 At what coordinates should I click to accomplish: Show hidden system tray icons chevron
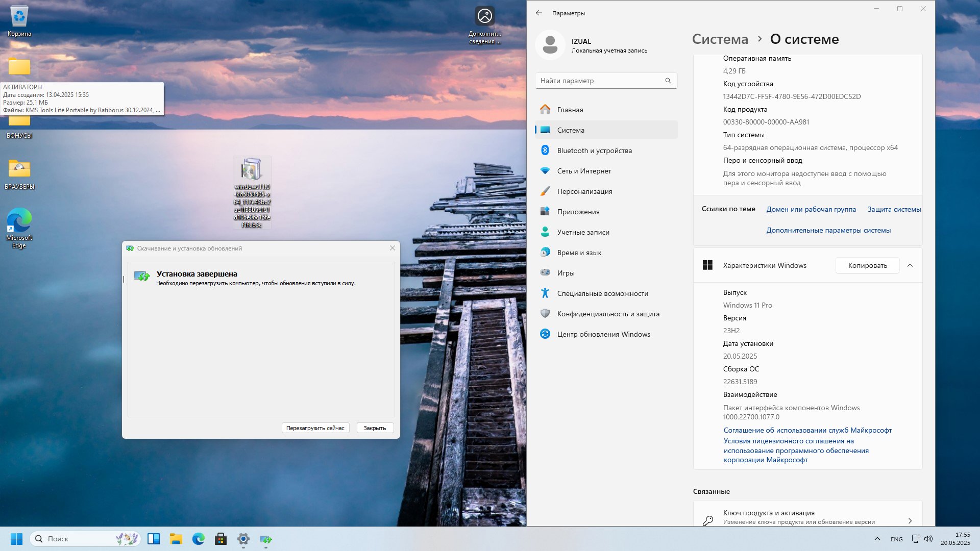click(877, 539)
